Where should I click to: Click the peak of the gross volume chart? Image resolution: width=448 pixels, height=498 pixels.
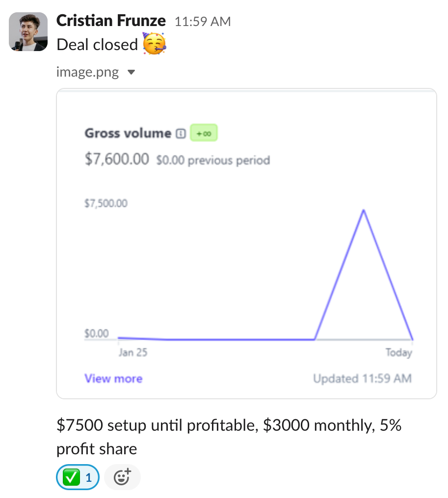363,210
